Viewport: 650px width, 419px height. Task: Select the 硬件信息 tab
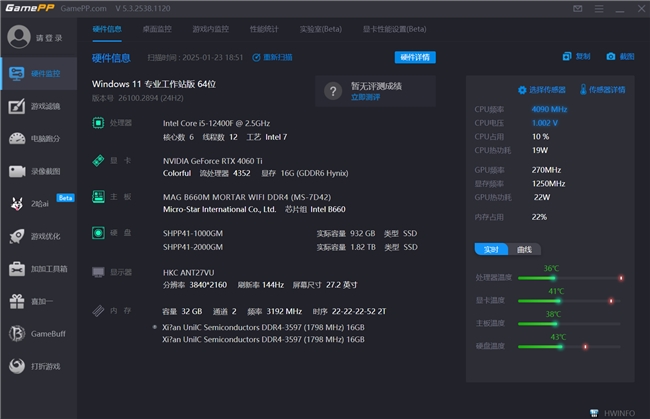pos(107,29)
